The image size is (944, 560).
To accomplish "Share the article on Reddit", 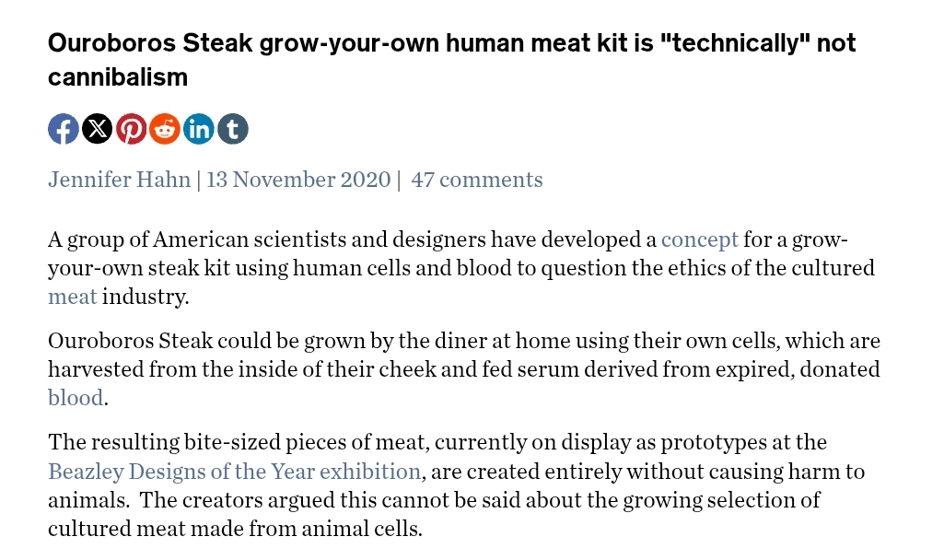I will pos(165,129).
